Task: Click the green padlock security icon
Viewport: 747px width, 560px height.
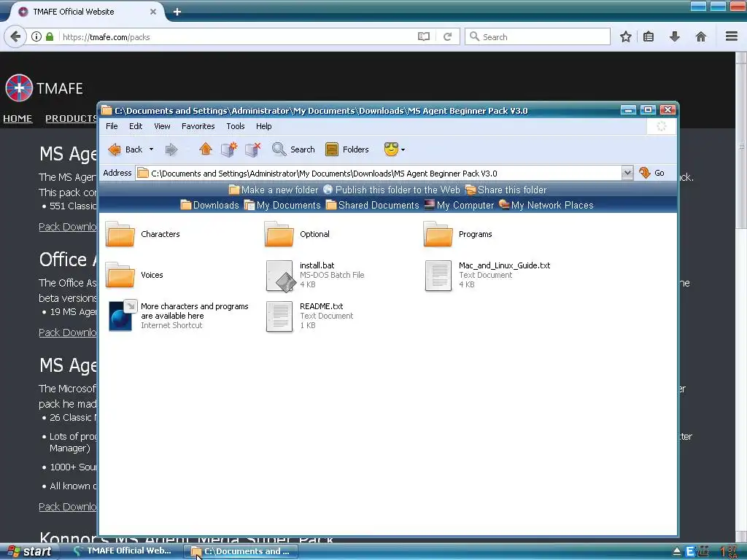Action: coord(50,36)
